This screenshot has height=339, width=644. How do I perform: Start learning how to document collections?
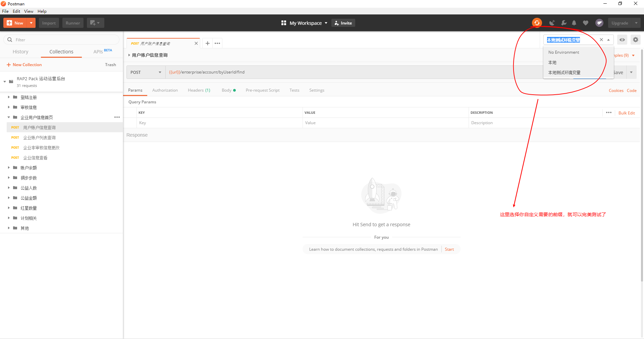449,249
